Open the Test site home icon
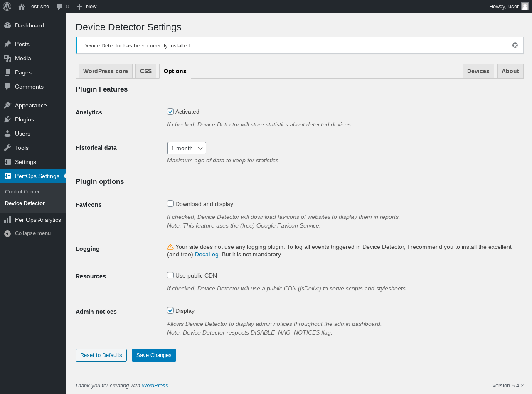The height and width of the screenshot is (394, 532). (x=22, y=7)
